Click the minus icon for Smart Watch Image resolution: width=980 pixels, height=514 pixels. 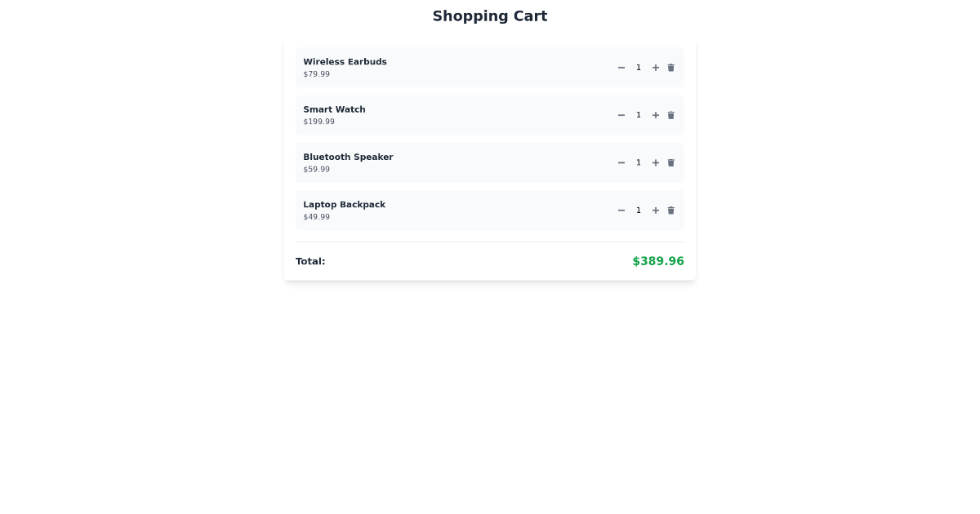(x=621, y=115)
